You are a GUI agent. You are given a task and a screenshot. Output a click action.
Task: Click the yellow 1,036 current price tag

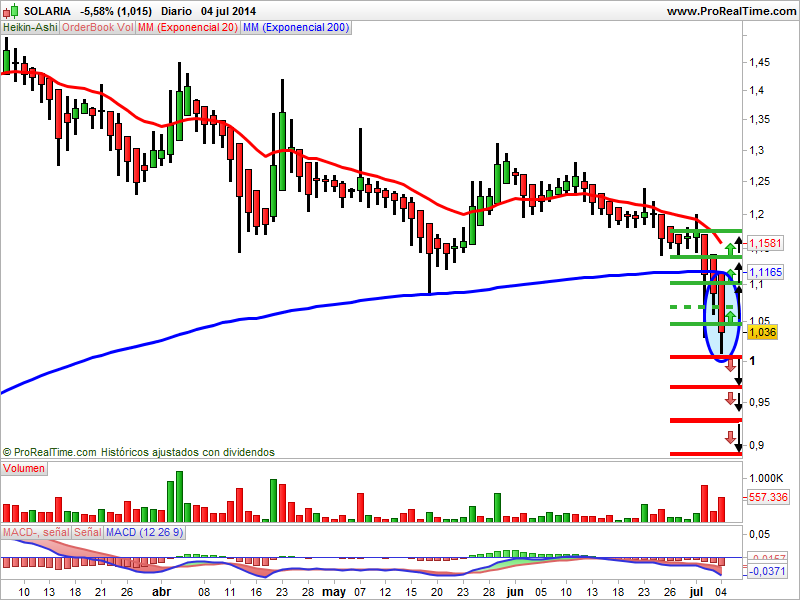(x=762, y=332)
